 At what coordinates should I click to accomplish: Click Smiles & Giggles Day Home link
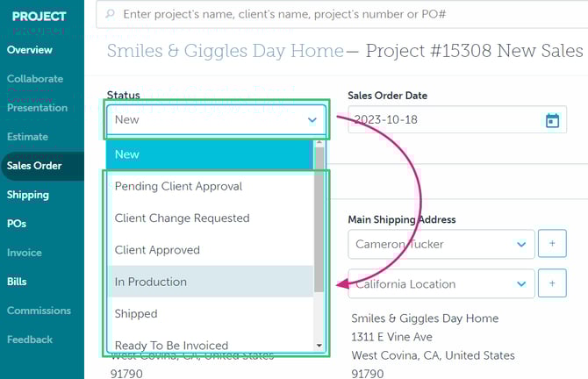pyautogui.click(x=225, y=51)
